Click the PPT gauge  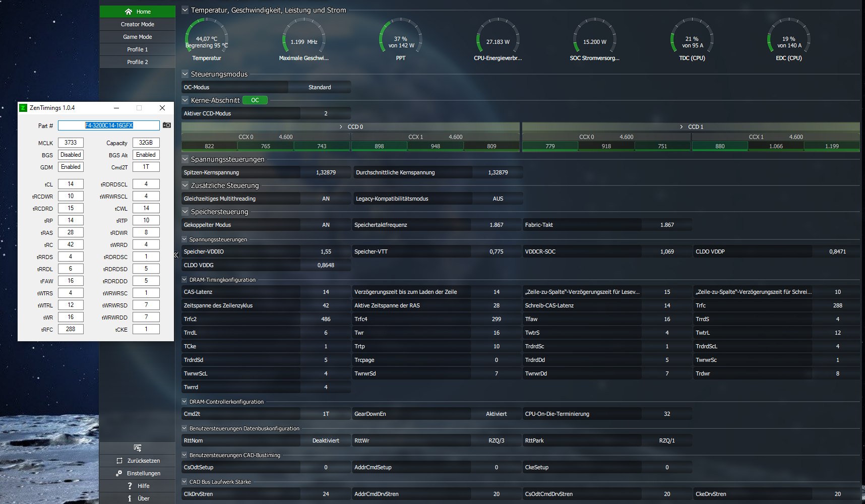pyautogui.click(x=401, y=39)
